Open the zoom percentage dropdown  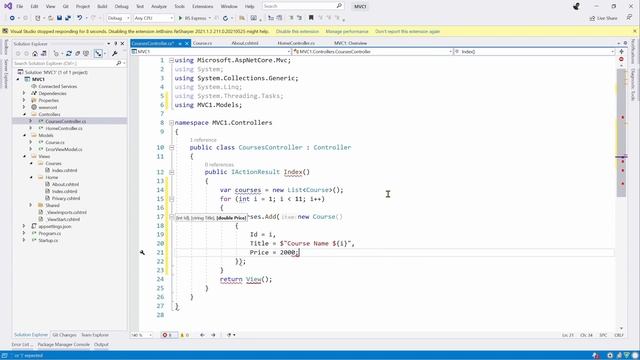tap(142, 335)
